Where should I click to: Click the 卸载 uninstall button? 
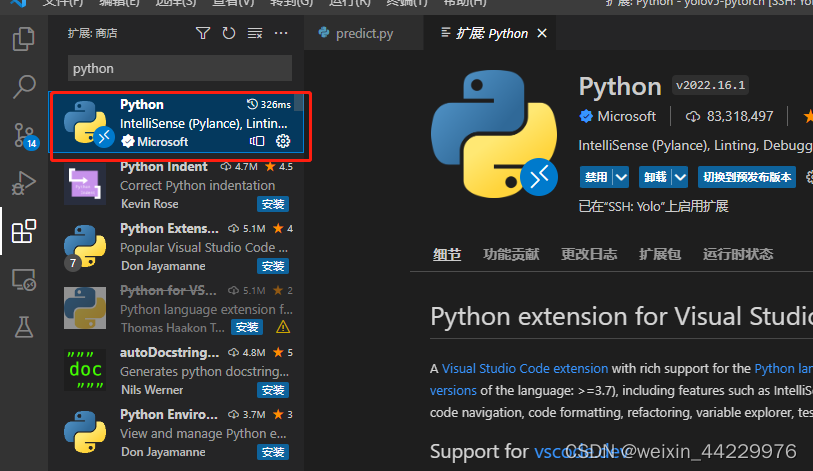pyautogui.click(x=655, y=177)
